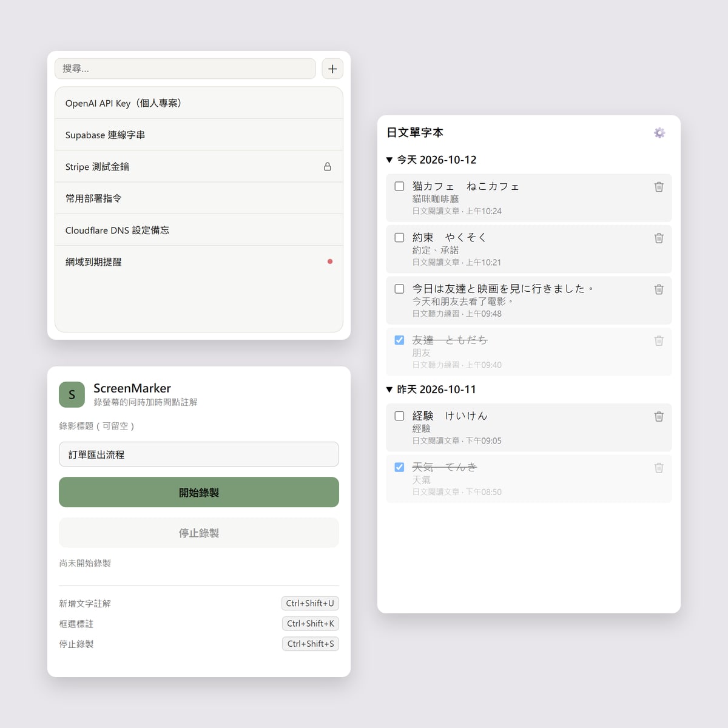Click the 錄影標題 input with 訂單匯出流程
The width and height of the screenshot is (728, 728).
pyautogui.click(x=199, y=454)
